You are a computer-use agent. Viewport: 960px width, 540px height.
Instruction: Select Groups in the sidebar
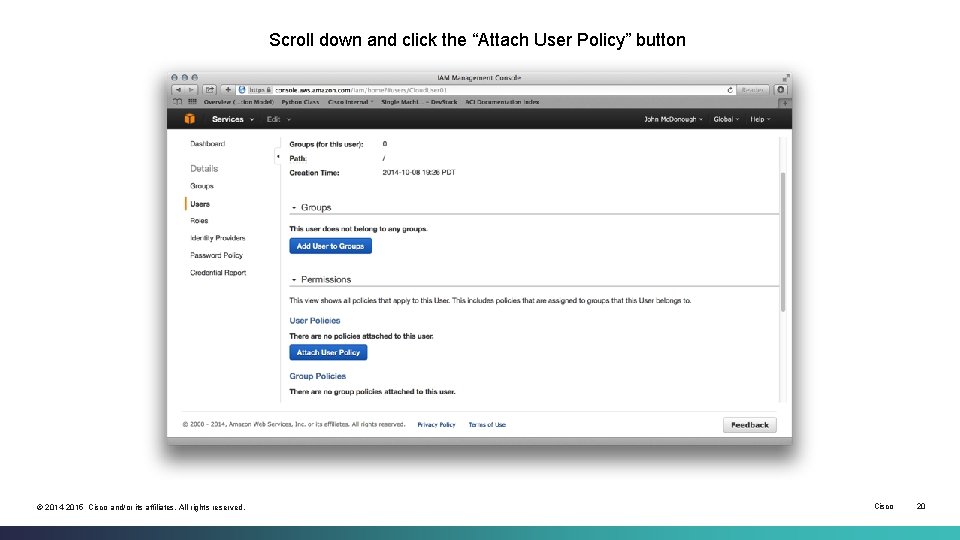tap(201, 186)
